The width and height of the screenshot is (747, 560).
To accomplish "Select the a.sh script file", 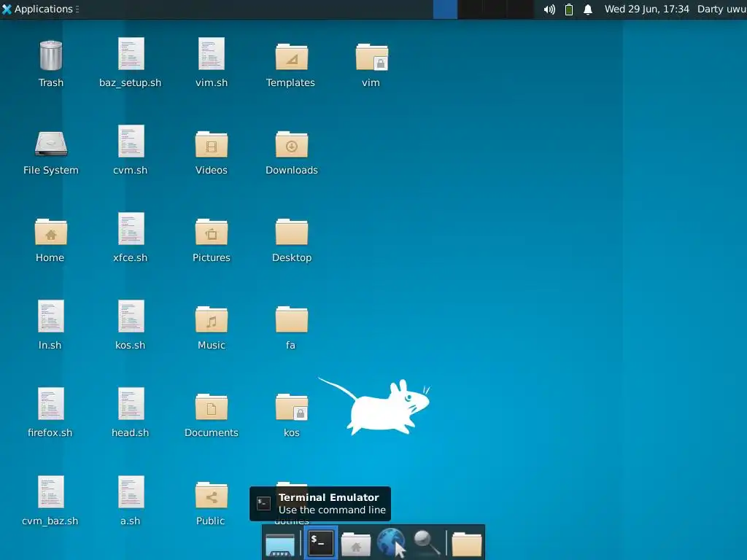I will click(x=131, y=492).
